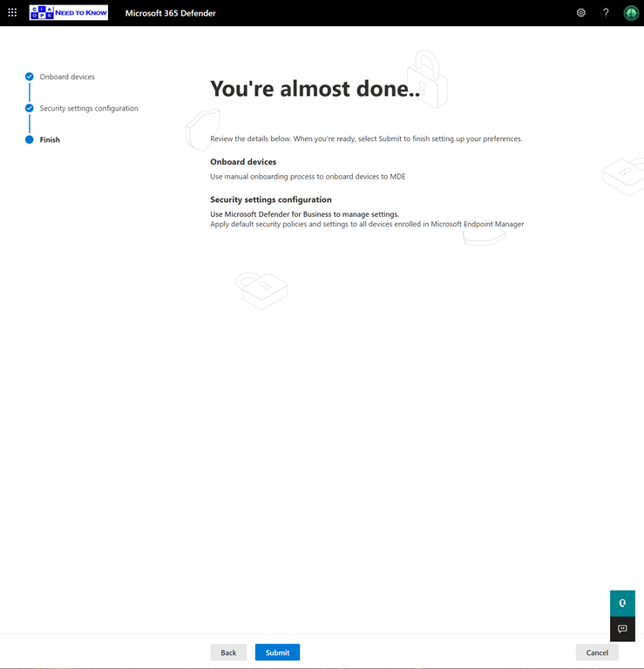Click the Microsoft 365 Defender title
Image resolution: width=644 pixels, height=669 pixels.
170,13
